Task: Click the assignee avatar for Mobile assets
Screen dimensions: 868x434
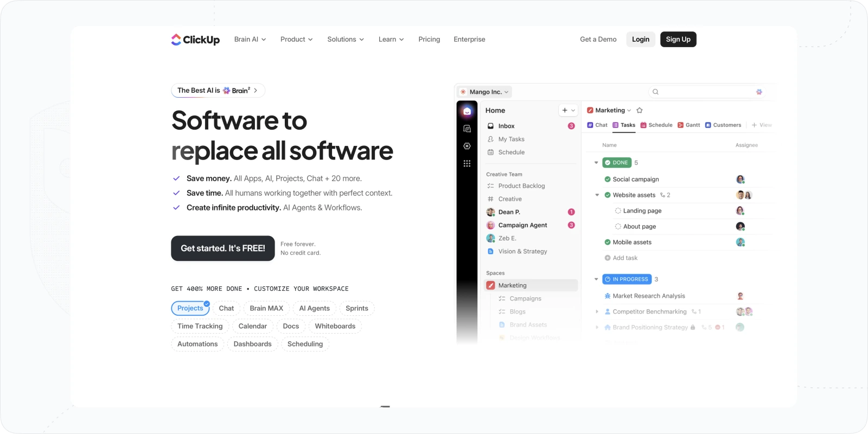Action: 740,242
